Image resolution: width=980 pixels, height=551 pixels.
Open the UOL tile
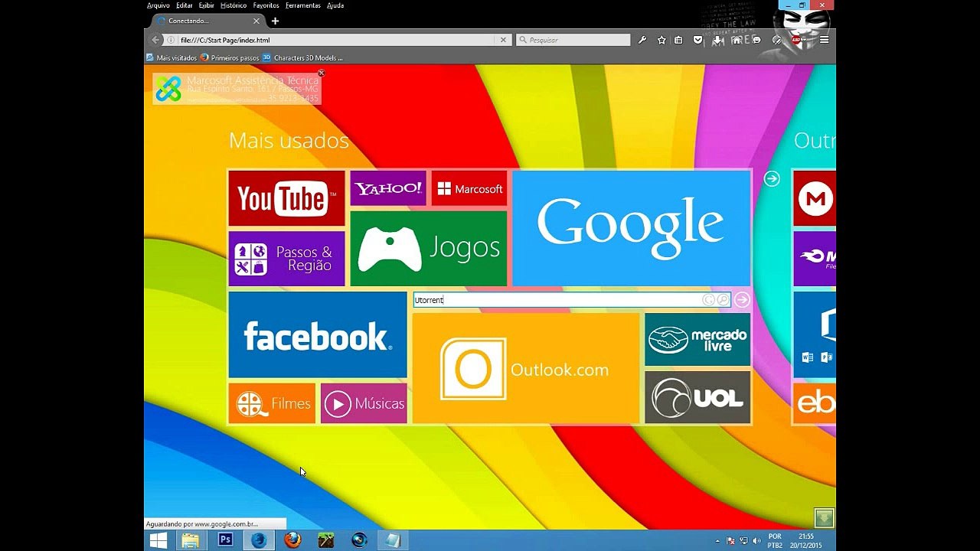click(697, 397)
